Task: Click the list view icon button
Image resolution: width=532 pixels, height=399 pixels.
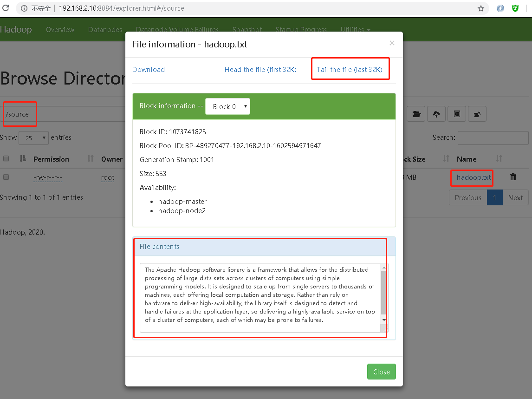Action: [x=457, y=114]
